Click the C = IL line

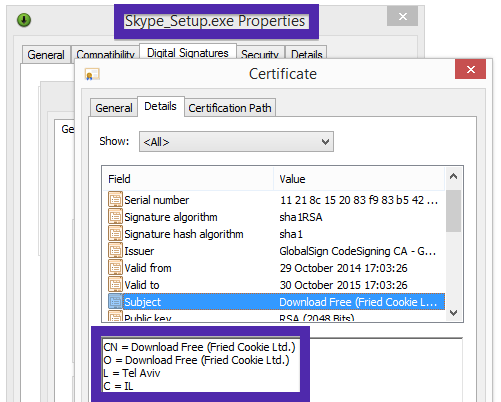pos(118,386)
